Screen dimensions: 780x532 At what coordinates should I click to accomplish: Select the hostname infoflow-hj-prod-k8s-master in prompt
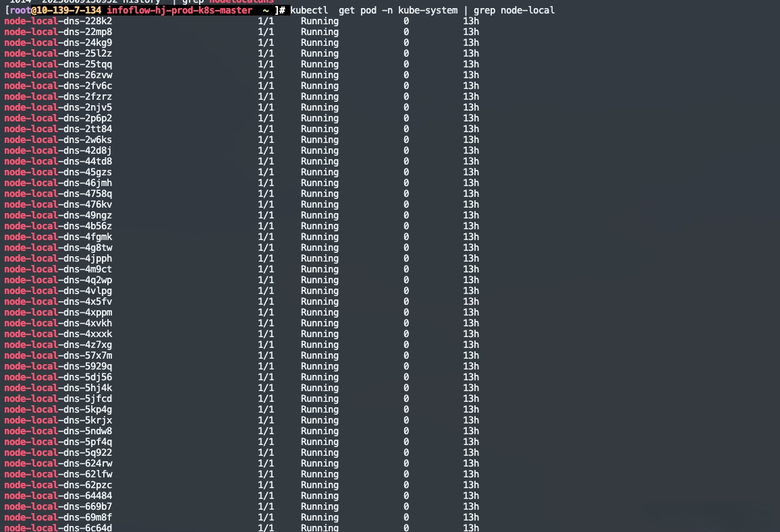[x=179, y=10]
